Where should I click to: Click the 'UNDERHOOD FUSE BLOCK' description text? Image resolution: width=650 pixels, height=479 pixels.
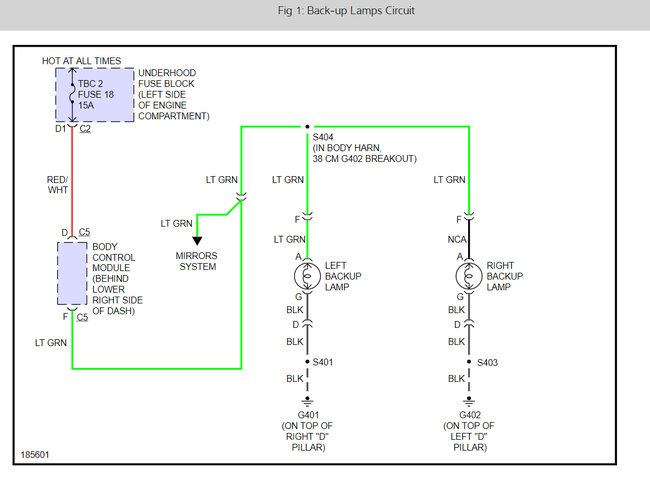(174, 95)
